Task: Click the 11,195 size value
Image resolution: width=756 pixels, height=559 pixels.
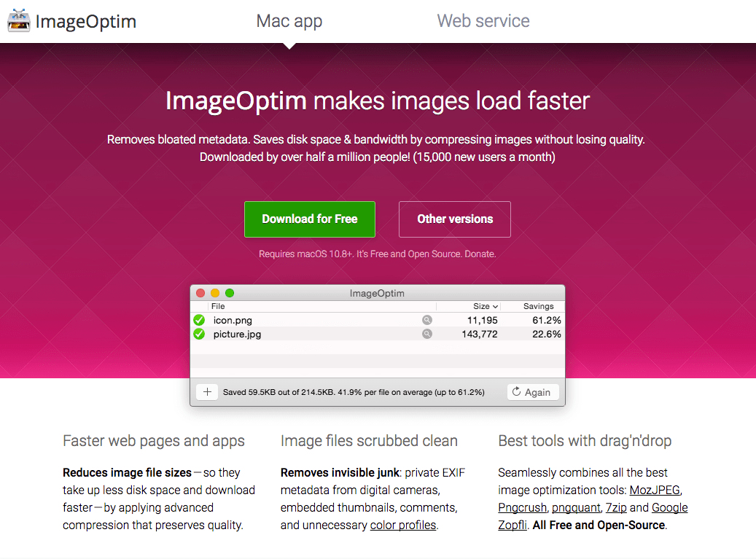Action: point(482,321)
